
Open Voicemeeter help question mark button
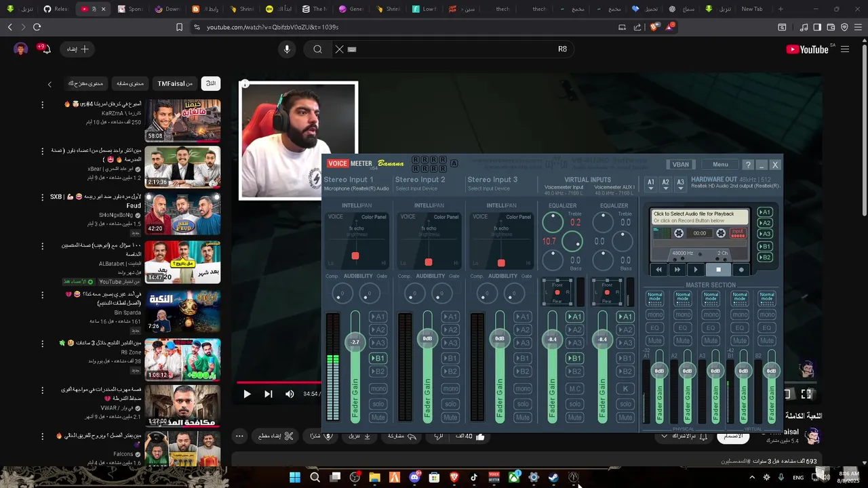(x=748, y=165)
